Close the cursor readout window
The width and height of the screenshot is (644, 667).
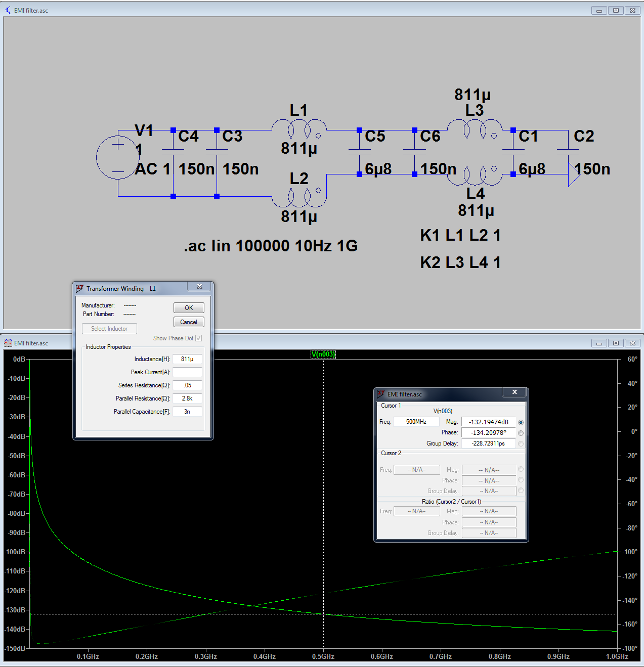[514, 392]
